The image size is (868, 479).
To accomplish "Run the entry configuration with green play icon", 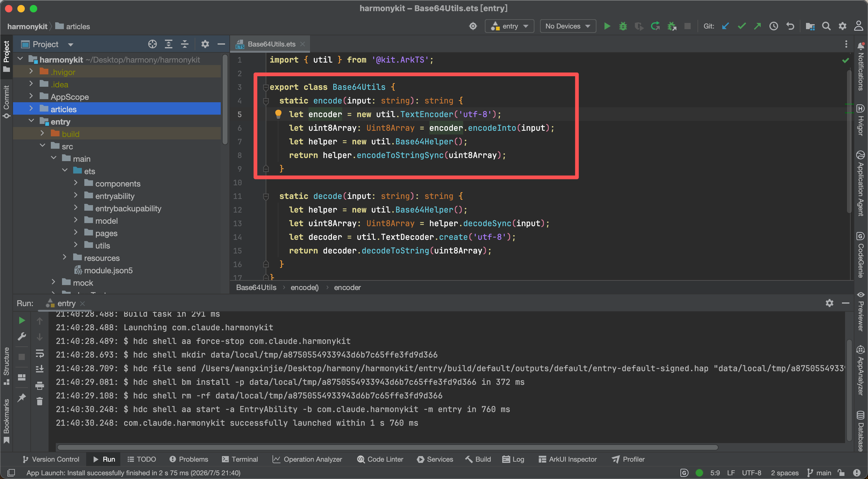I will click(x=607, y=26).
